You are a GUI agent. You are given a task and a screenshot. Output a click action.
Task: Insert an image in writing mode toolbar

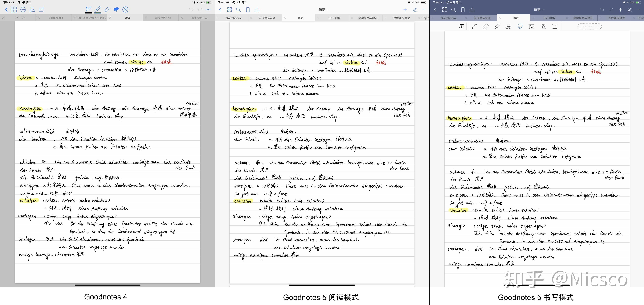point(531,27)
